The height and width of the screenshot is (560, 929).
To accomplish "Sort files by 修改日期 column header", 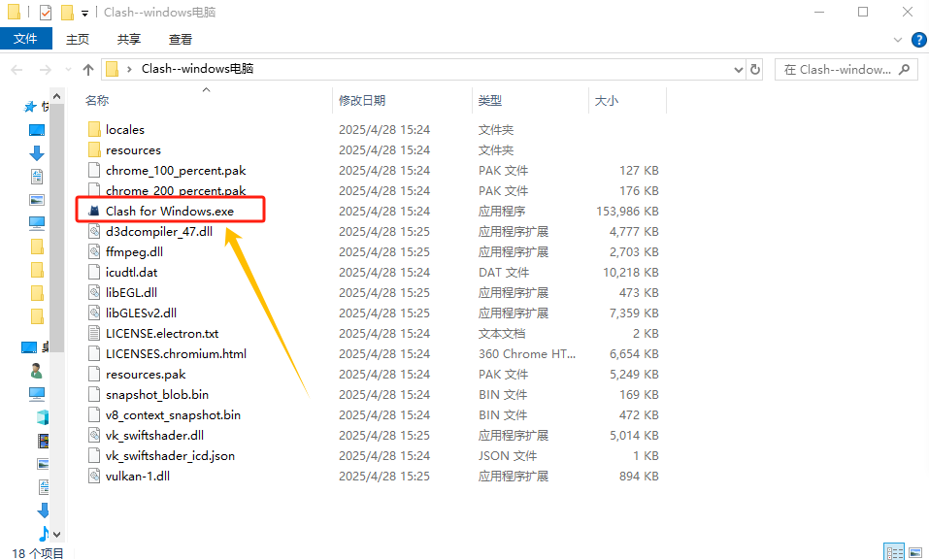I will click(362, 100).
